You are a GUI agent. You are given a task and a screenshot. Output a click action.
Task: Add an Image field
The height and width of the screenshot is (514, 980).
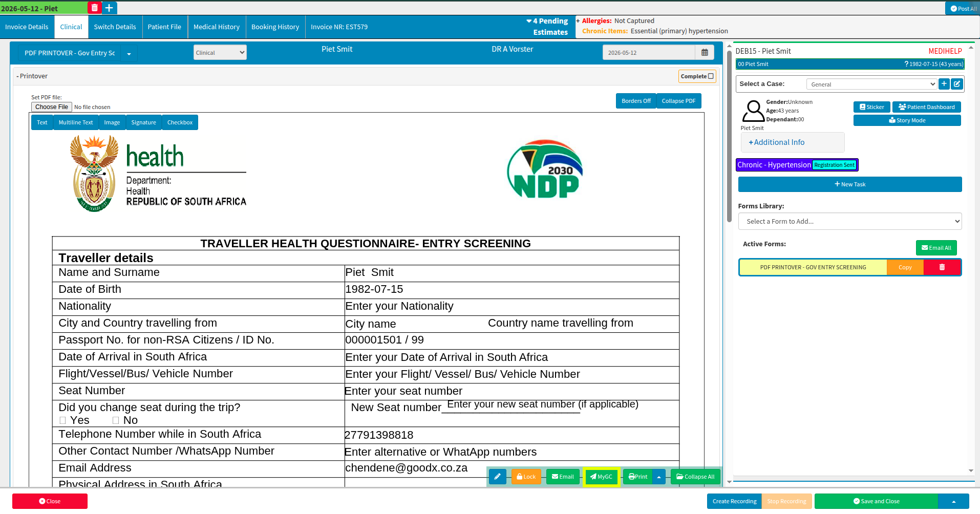pyautogui.click(x=112, y=122)
